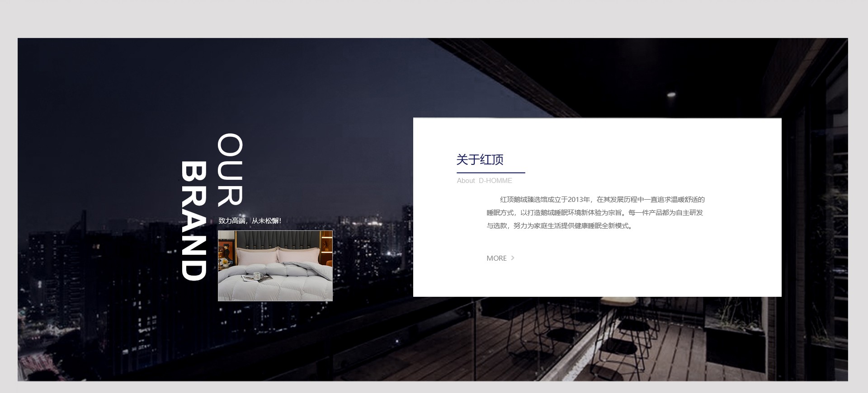868x393 pixels.
Task: Click the 红顶鹅绒臻选馆 description paragraph
Action: pos(595,213)
